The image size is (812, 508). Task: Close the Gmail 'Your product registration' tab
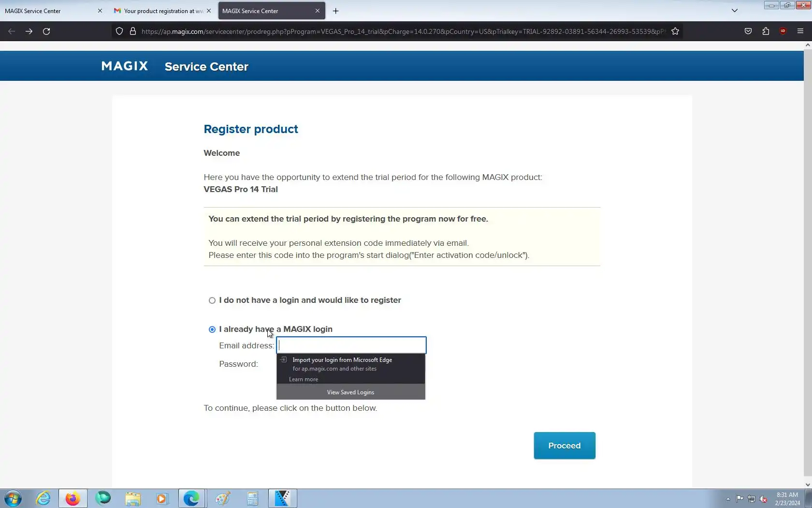pyautogui.click(x=209, y=11)
